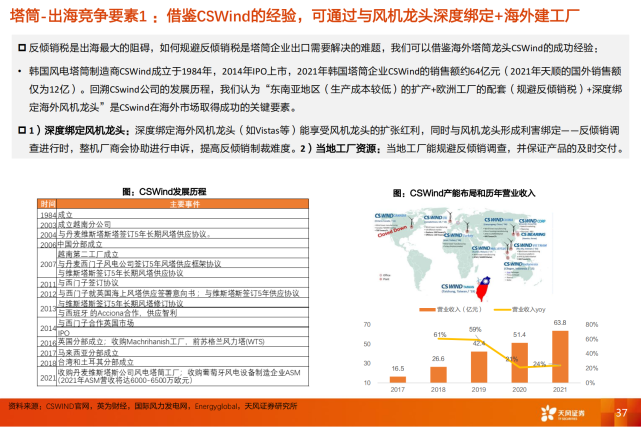This screenshot has height=427, width=641.
Task: Select the paragraph starting 韩国风电塔筒制造商CSWind成立于1984年
Action: tap(325, 89)
